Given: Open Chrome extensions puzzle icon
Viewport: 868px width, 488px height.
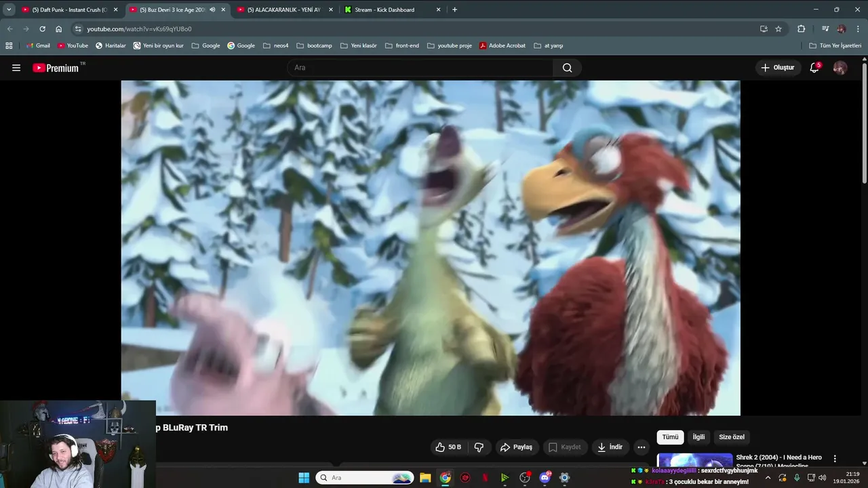Looking at the screenshot, I should coord(801,29).
